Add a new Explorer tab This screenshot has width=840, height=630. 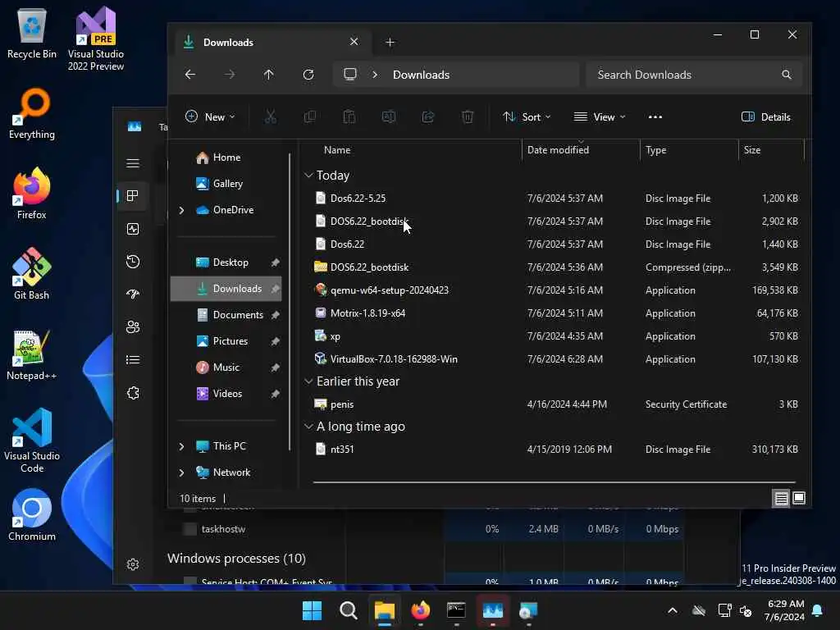[390, 42]
